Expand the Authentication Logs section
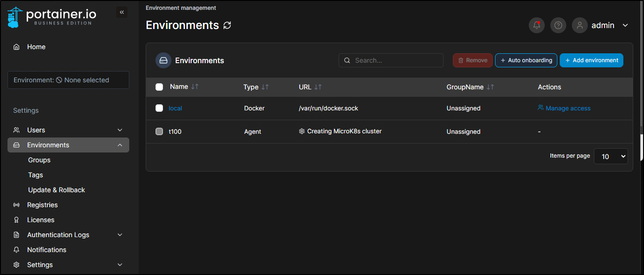The image size is (644, 275). coord(68,235)
